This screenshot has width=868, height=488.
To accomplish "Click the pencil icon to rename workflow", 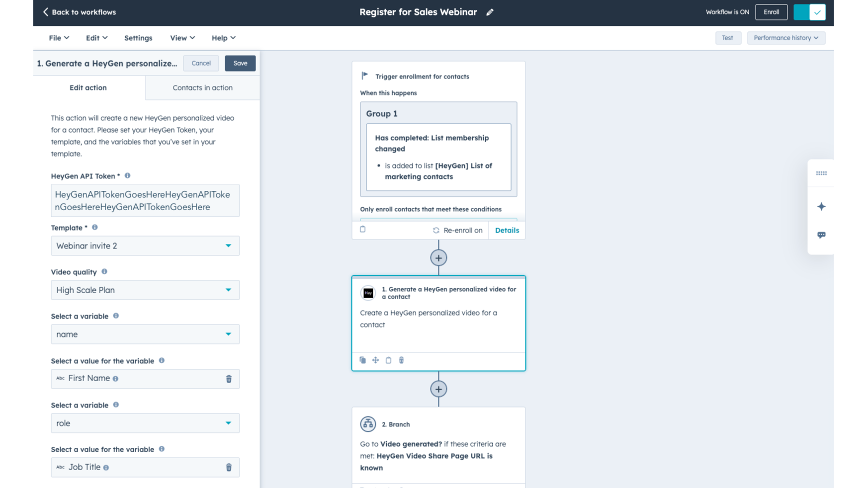I will 490,12.
